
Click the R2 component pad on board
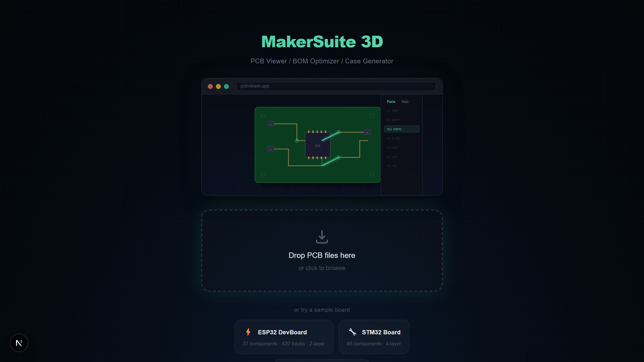coord(367,132)
